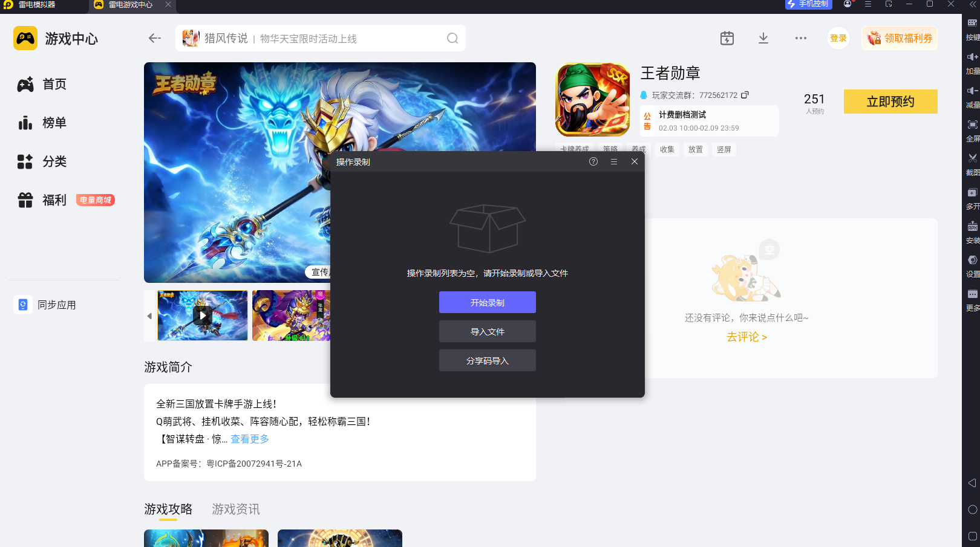Open 同步应用 sync apps

[45, 305]
